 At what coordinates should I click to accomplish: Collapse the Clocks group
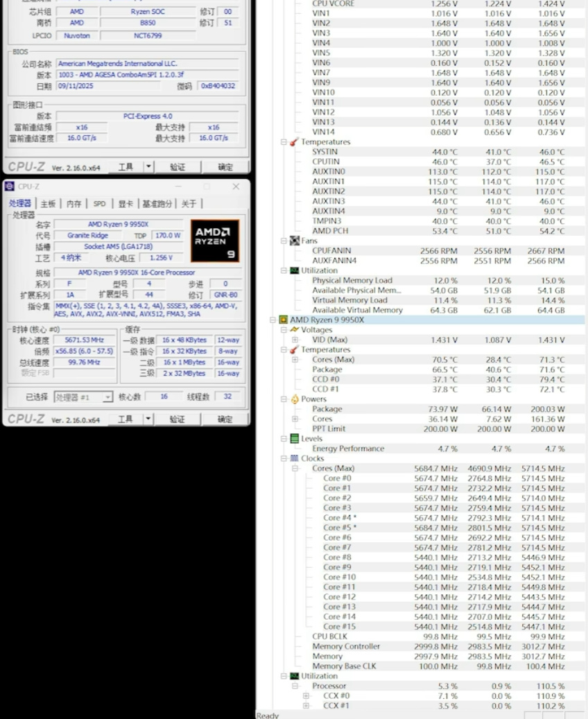click(284, 458)
